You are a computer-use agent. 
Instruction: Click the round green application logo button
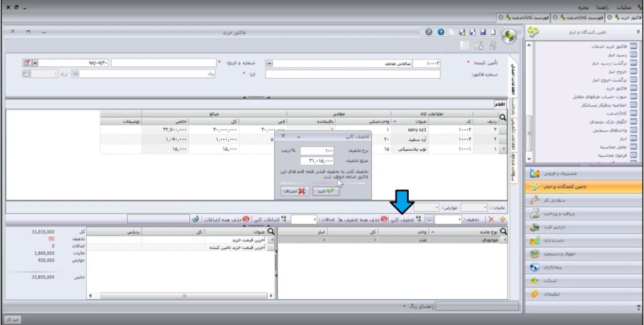[509, 37]
